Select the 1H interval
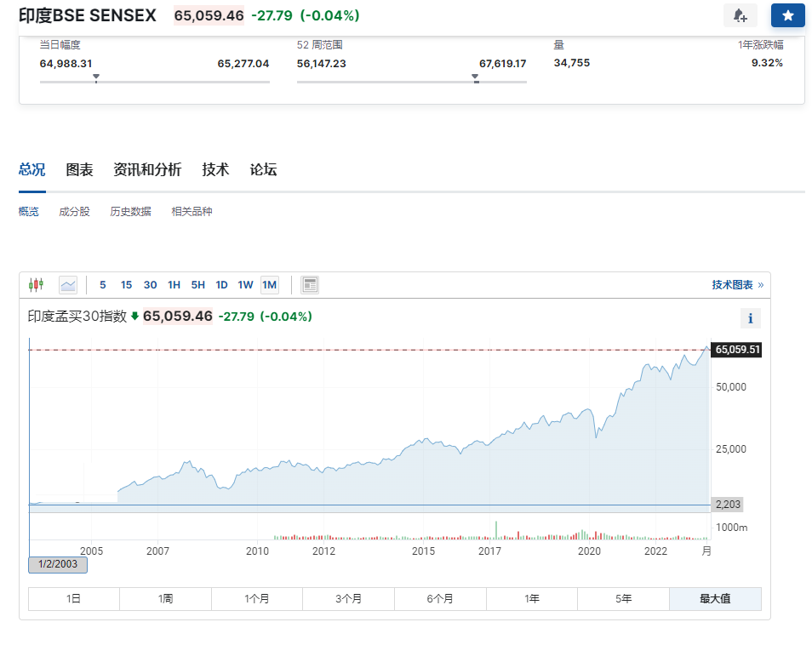 pyautogui.click(x=174, y=285)
